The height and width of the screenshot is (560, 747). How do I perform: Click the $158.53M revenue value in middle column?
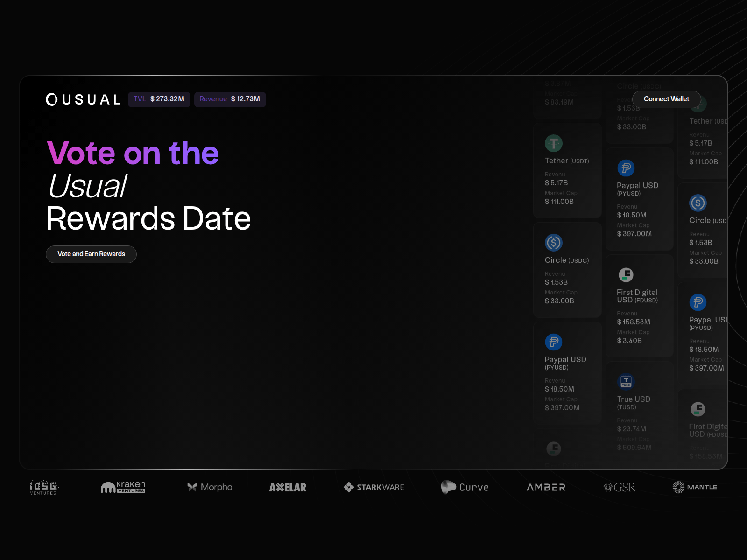tap(634, 322)
